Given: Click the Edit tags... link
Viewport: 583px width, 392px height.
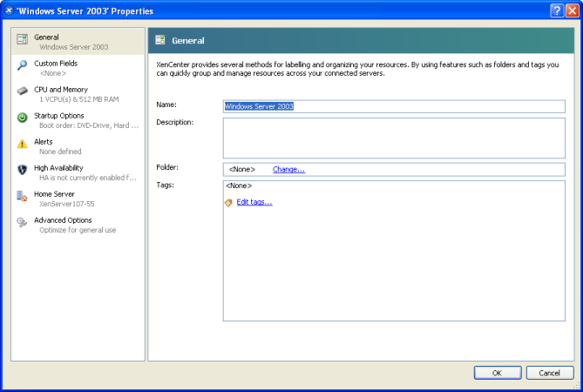Looking at the screenshot, I should 254,202.
